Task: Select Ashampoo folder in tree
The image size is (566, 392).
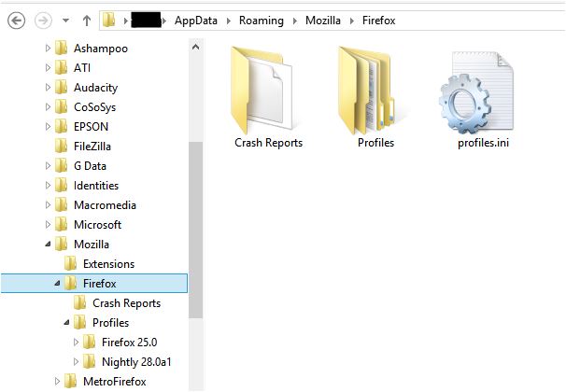Action: pos(100,49)
